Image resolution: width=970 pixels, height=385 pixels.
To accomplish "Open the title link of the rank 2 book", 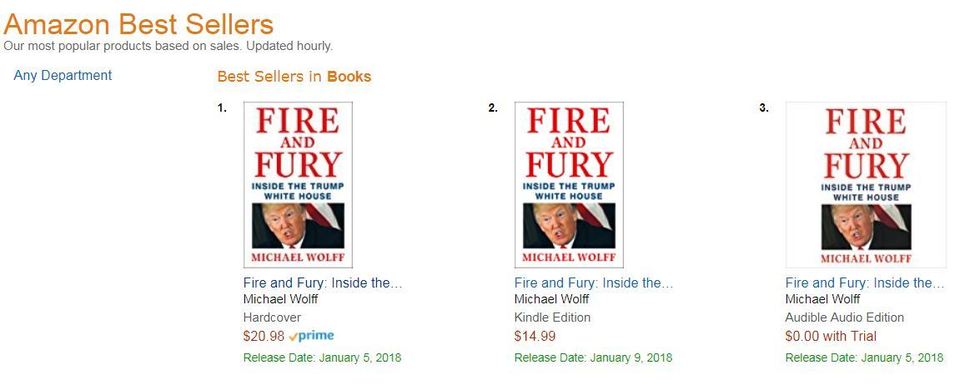I will click(593, 283).
